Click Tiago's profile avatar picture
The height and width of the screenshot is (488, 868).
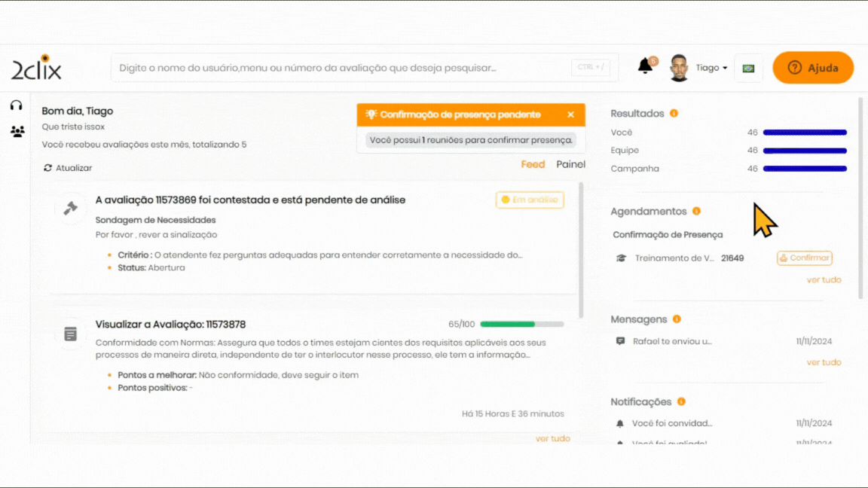point(679,68)
